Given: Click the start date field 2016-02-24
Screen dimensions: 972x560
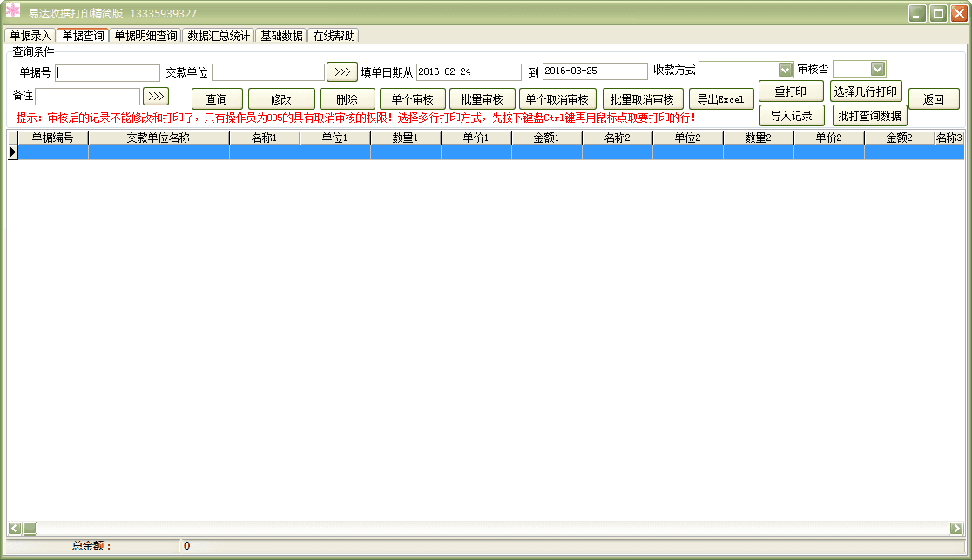Looking at the screenshot, I should [469, 72].
